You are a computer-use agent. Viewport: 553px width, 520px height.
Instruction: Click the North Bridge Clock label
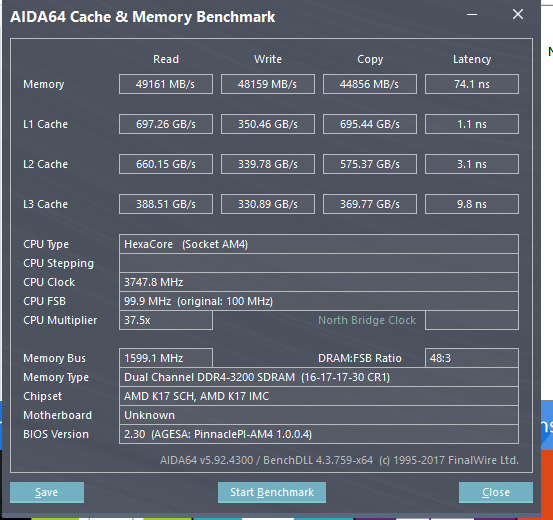coord(367,320)
